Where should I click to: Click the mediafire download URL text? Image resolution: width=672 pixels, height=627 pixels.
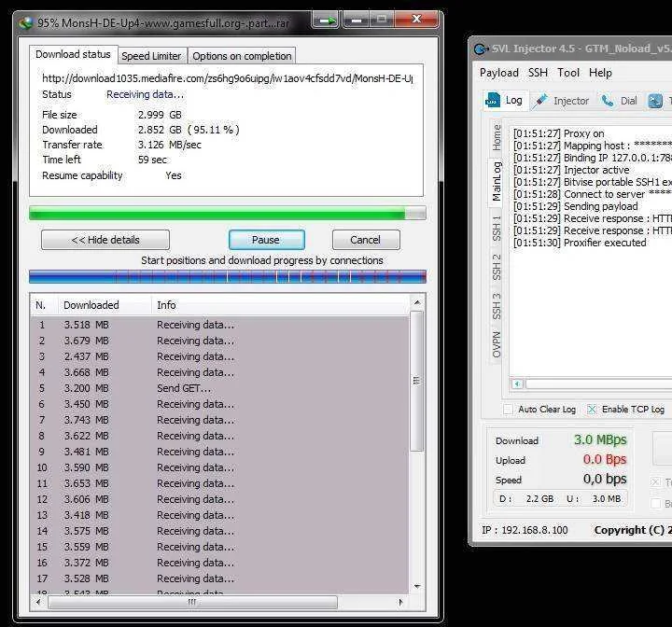point(228,78)
